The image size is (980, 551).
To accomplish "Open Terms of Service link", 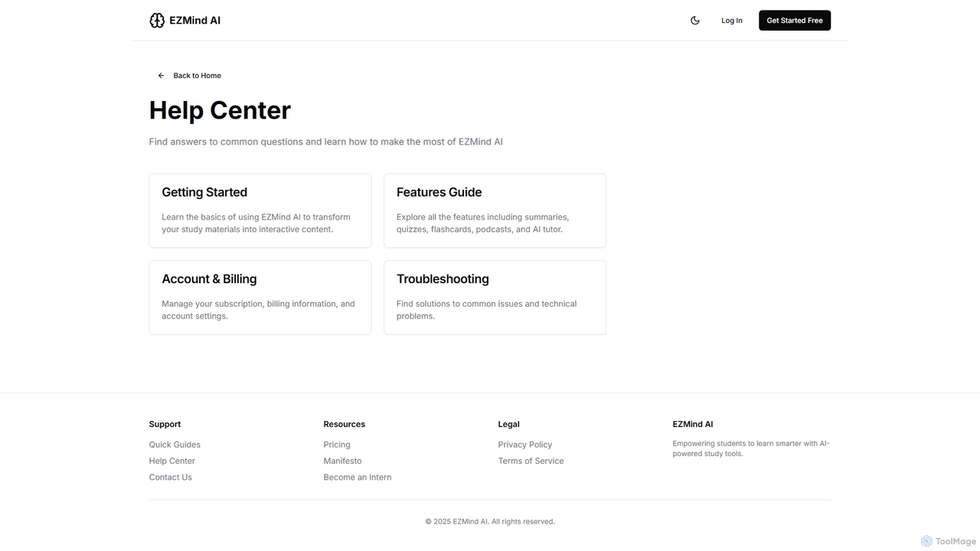I will (x=531, y=461).
